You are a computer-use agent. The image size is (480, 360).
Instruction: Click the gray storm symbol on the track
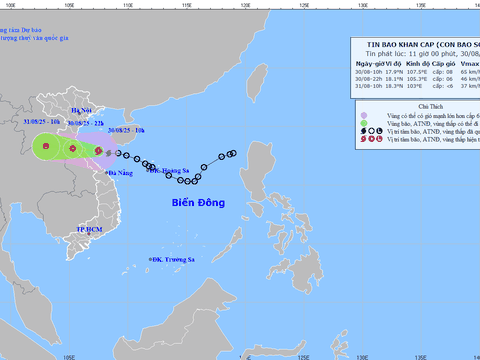[x=108, y=153]
